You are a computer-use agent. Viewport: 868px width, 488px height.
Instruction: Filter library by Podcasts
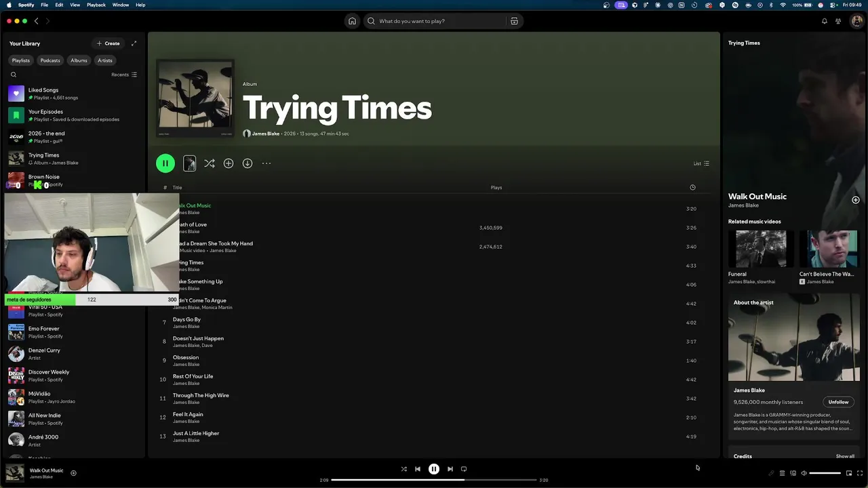50,60
